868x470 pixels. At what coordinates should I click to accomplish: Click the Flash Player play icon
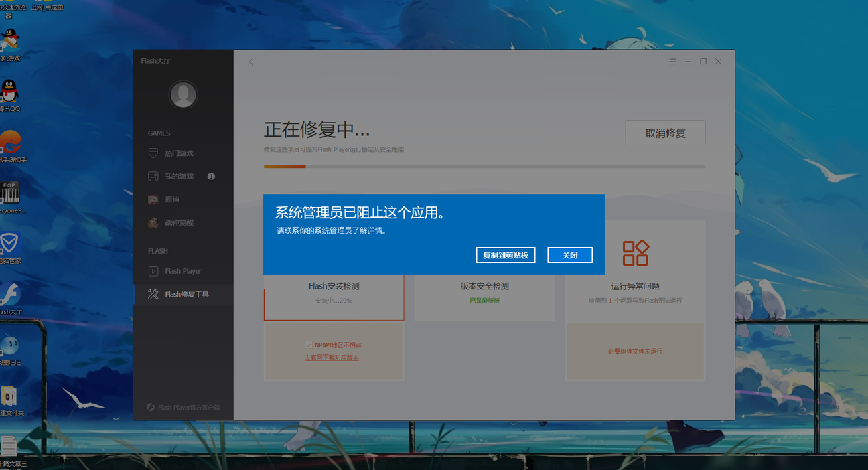(x=153, y=271)
